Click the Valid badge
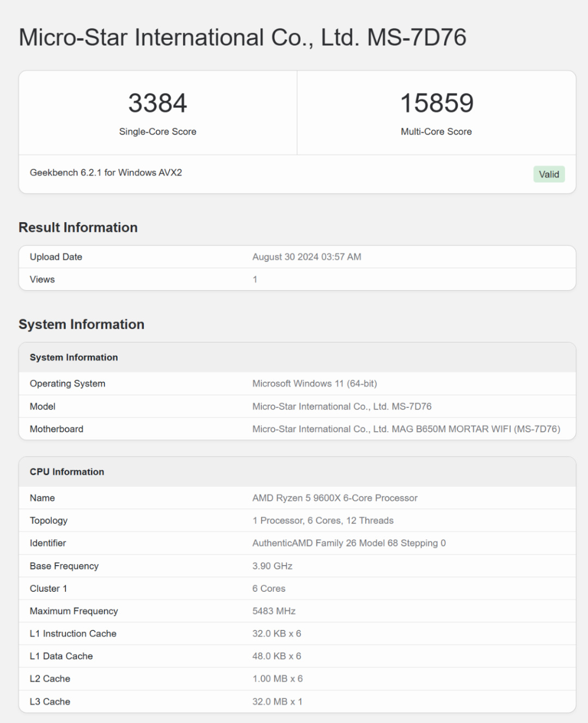The height and width of the screenshot is (723, 588). coord(549,174)
